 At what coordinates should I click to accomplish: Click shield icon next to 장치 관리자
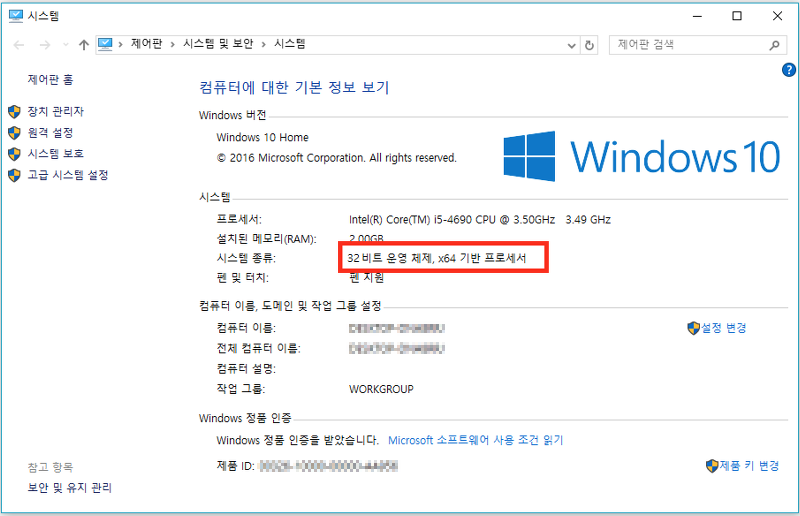[x=14, y=111]
